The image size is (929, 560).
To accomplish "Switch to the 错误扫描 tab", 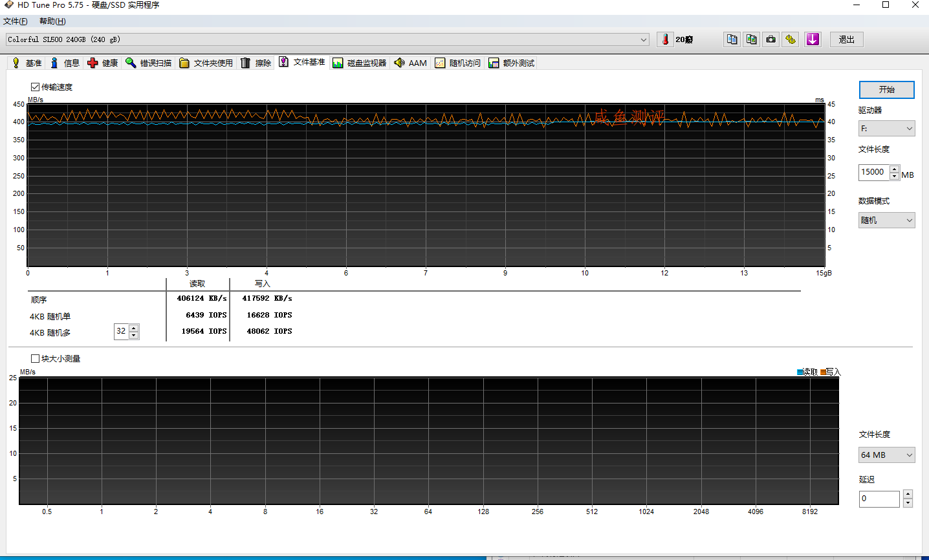I will (x=149, y=63).
